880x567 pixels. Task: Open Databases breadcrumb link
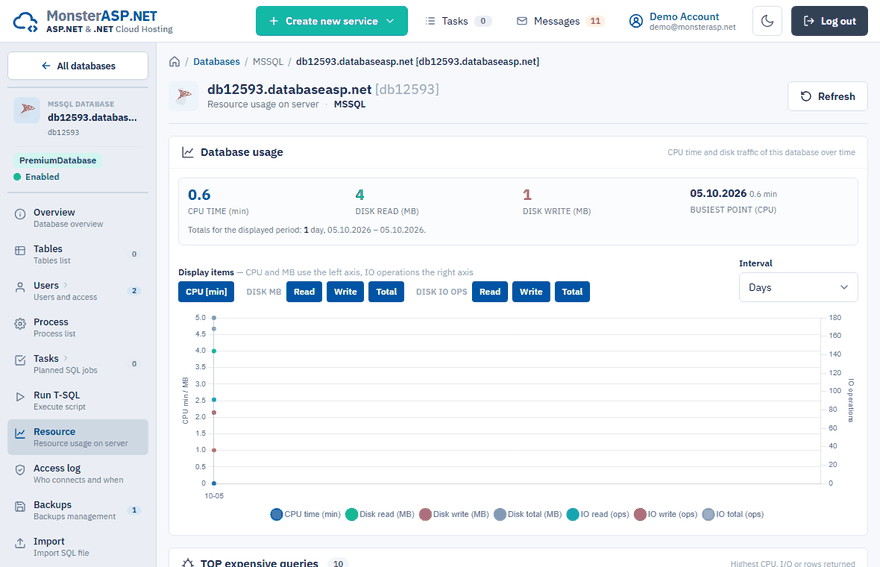[216, 62]
